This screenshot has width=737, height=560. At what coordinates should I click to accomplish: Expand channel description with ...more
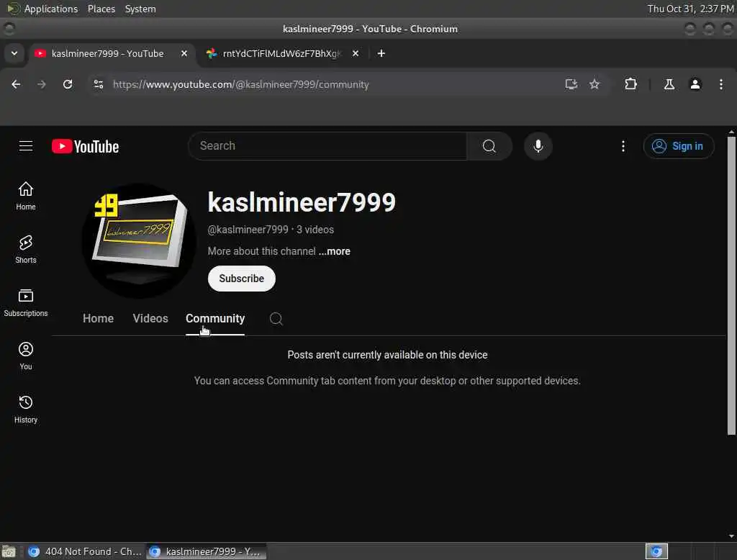334,251
